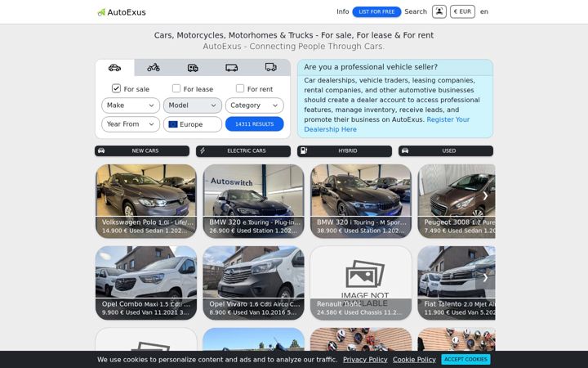Click the AutoExus brand name
The width and height of the screenshot is (588, 368).
[127, 12]
